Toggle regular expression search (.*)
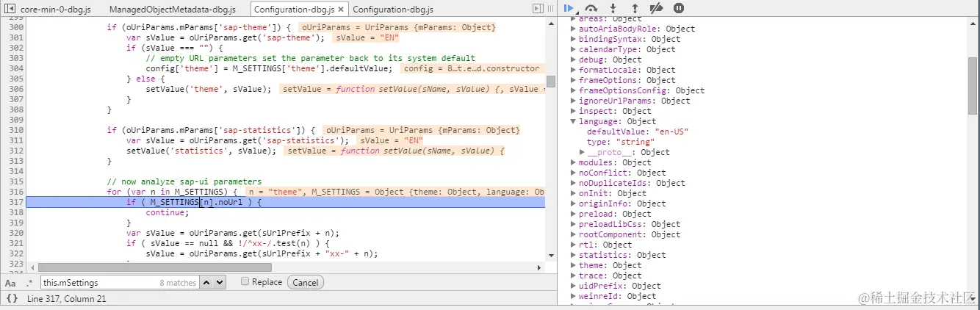The width and height of the screenshot is (980, 310). coord(29,283)
